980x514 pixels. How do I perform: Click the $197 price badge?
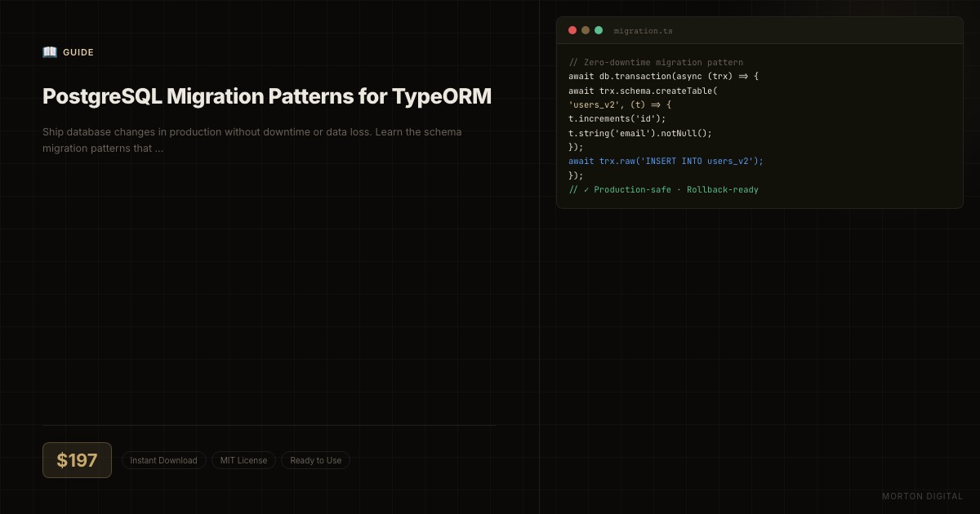click(77, 460)
